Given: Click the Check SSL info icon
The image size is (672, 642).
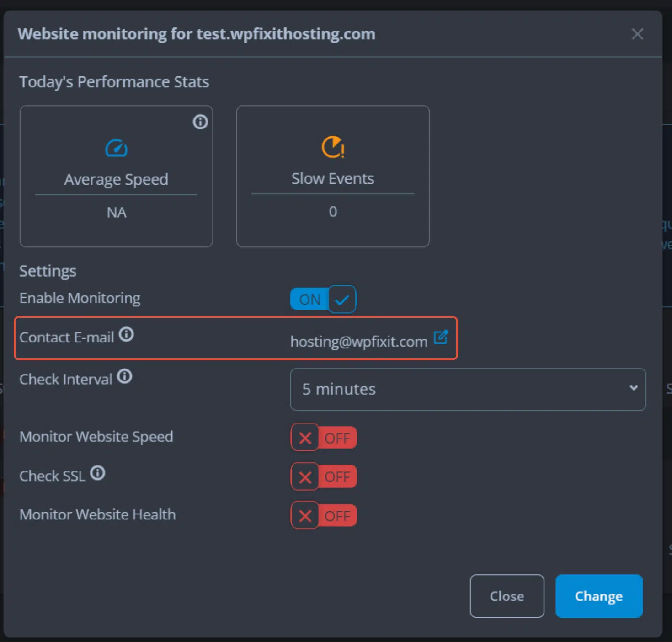Looking at the screenshot, I should click(x=97, y=473).
